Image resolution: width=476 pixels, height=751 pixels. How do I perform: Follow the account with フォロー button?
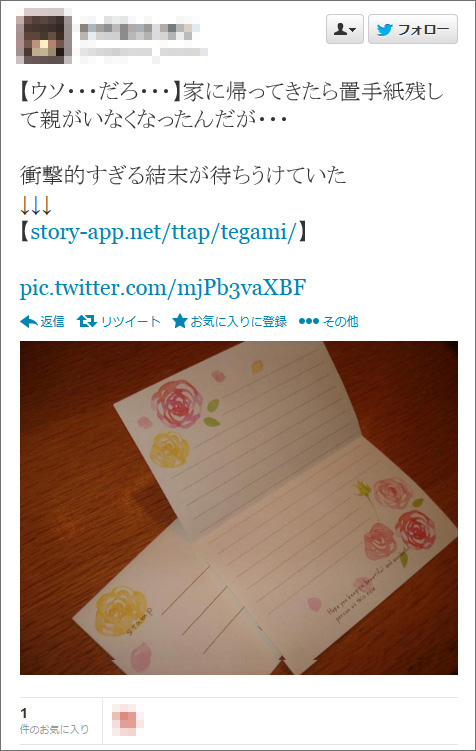[413, 29]
